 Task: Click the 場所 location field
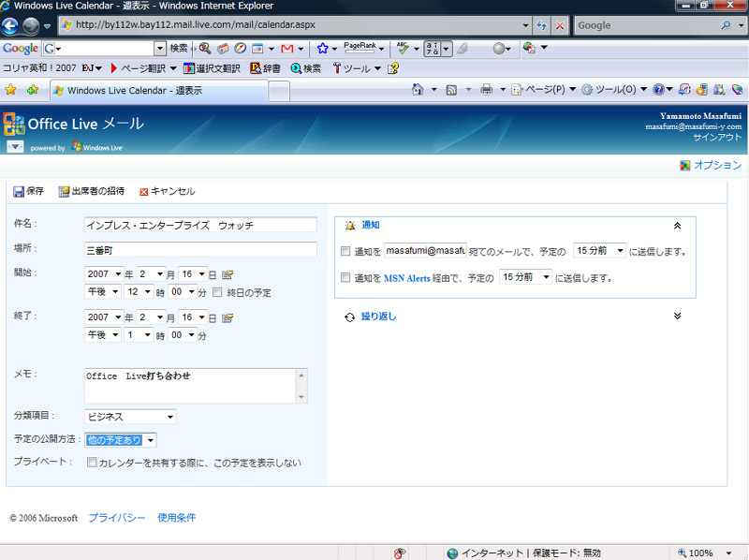[200, 249]
